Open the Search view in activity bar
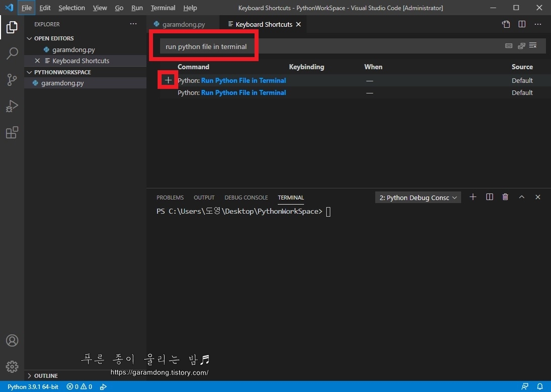Screen dimensions: 551x392 [12, 54]
